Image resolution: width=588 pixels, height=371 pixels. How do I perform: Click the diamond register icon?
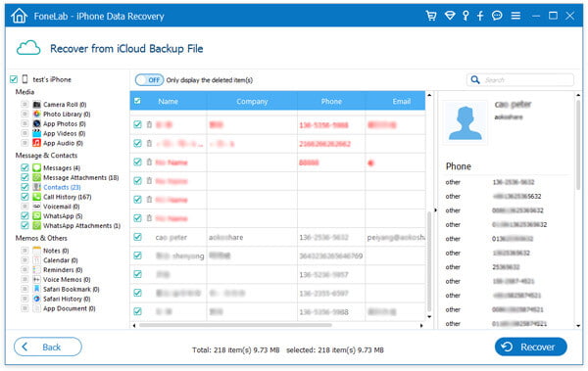click(450, 16)
